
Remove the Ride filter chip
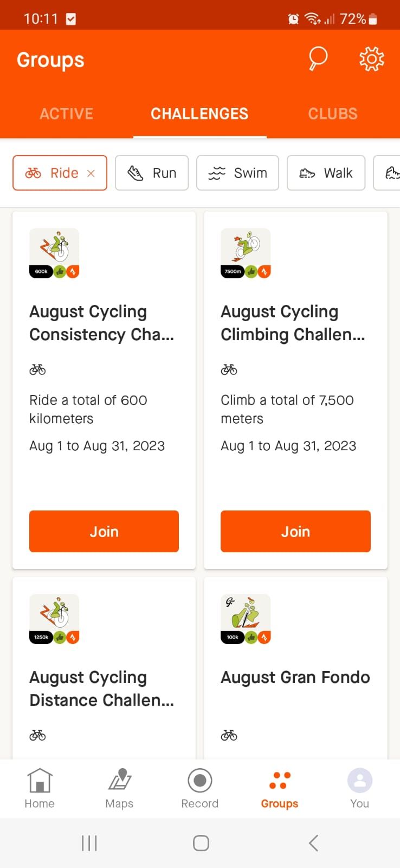(91, 173)
